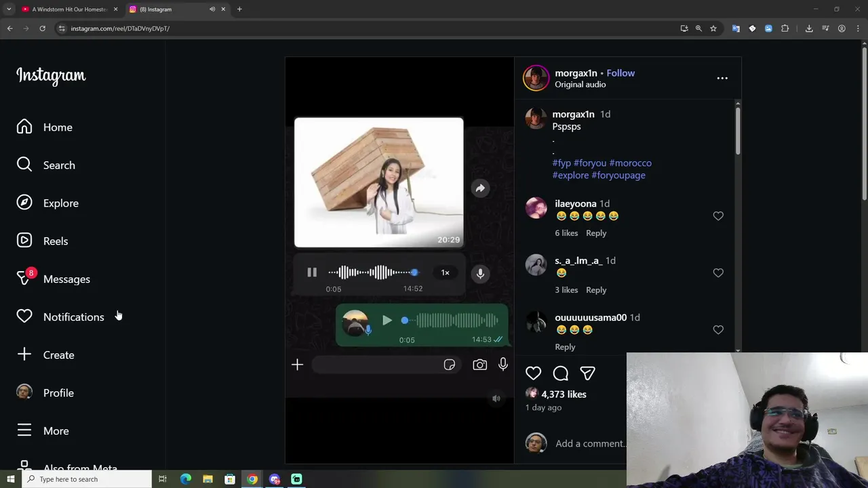View the 3 likes on s._a_.lm_.a_'s comment
The height and width of the screenshot is (488, 868).
[566, 290]
